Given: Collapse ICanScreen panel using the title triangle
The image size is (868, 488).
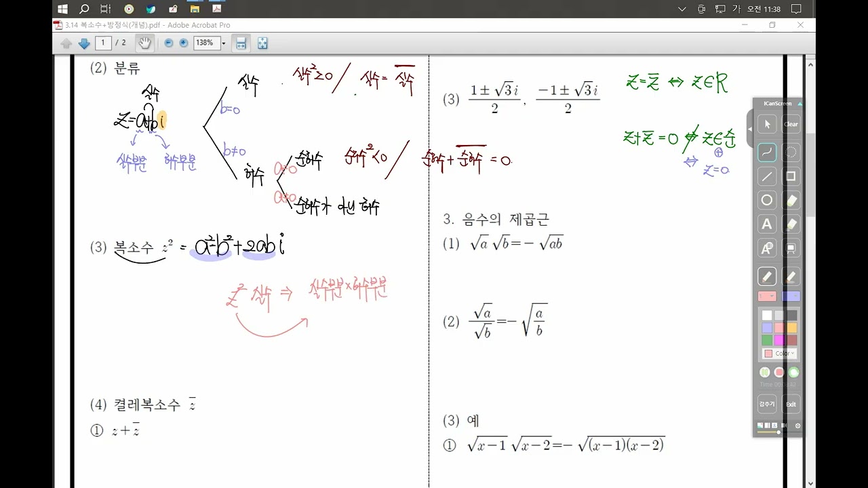Looking at the screenshot, I should [x=800, y=104].
